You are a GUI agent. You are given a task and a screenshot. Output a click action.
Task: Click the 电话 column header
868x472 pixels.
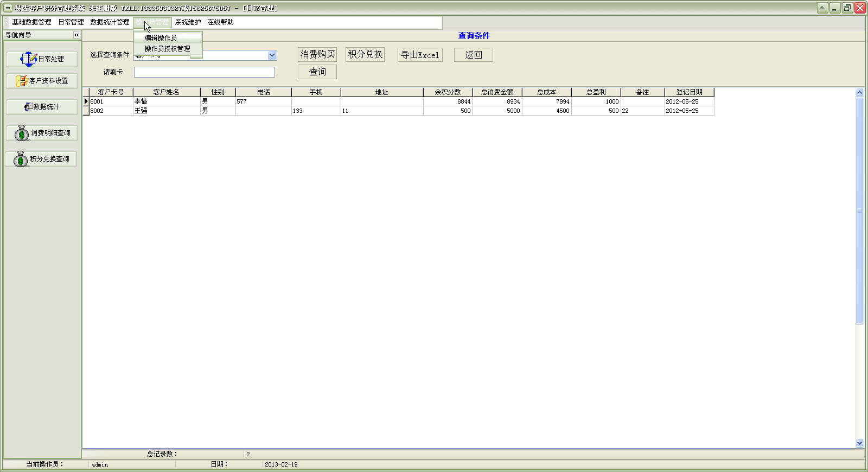pos(263,92)
